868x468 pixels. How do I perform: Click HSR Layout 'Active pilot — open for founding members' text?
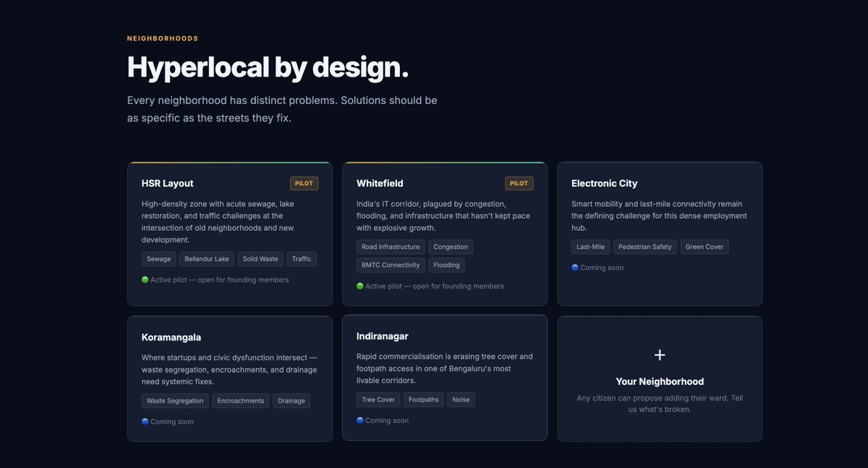[220, 280]
